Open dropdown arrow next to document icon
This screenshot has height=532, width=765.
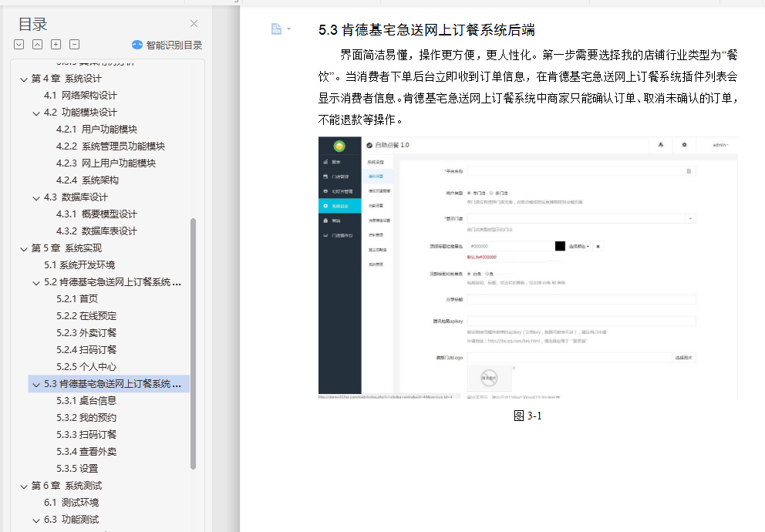[289, 29]
